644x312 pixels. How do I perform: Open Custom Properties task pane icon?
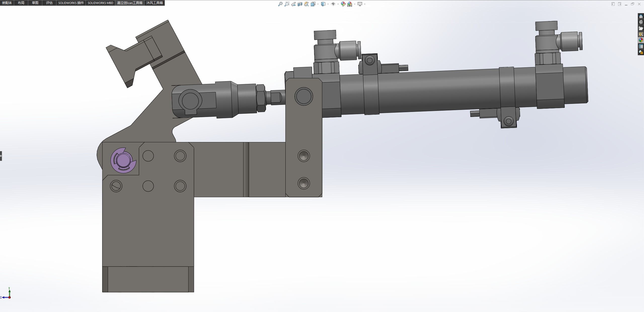pos(641,46)
